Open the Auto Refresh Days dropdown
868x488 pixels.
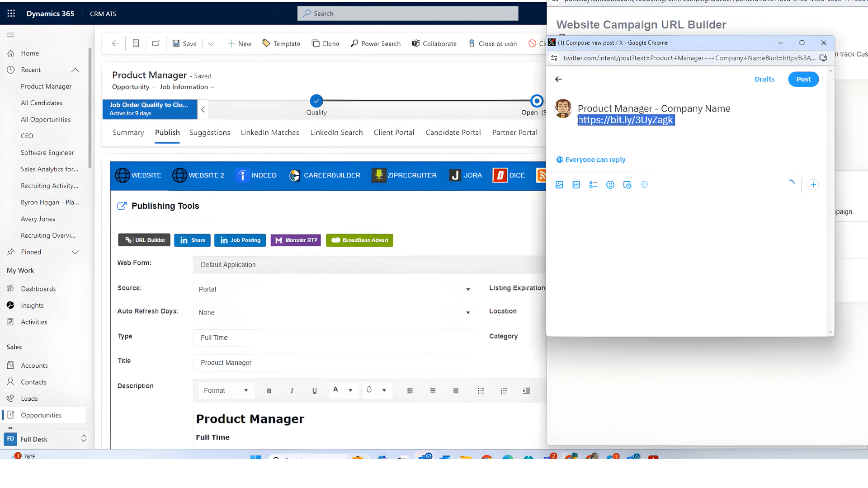click(x=335, y=313)
